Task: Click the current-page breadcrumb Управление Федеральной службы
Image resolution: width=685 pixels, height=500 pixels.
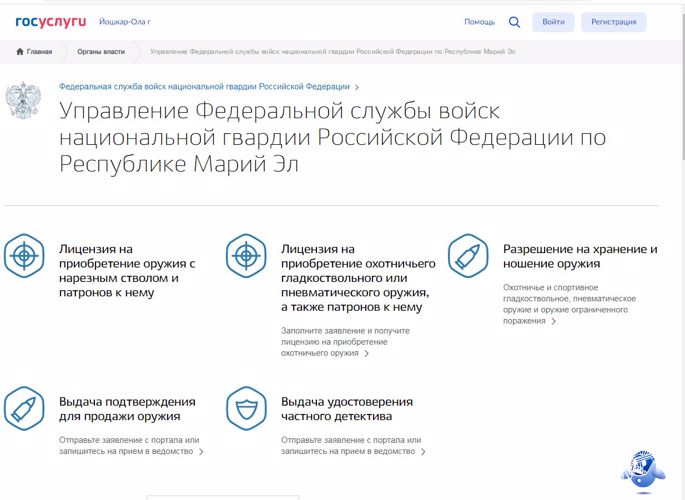Action: tap(332, 52)
